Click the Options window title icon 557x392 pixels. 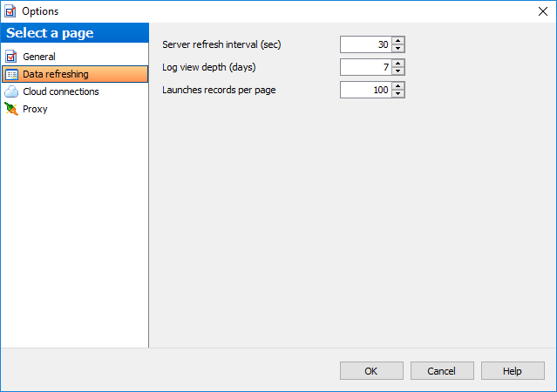point(10,11)
